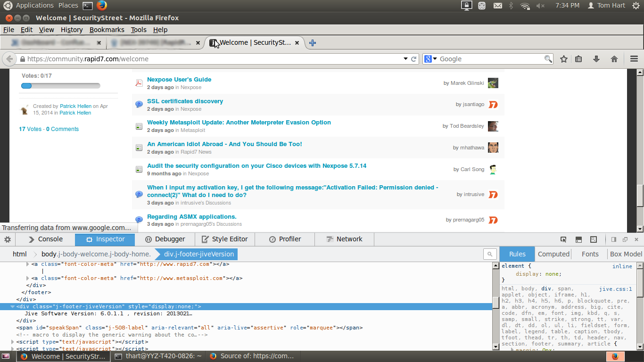Collapse the highlighted j-footer-jiveVersion div node
This screenshot has width=644, height=362.
12,306
